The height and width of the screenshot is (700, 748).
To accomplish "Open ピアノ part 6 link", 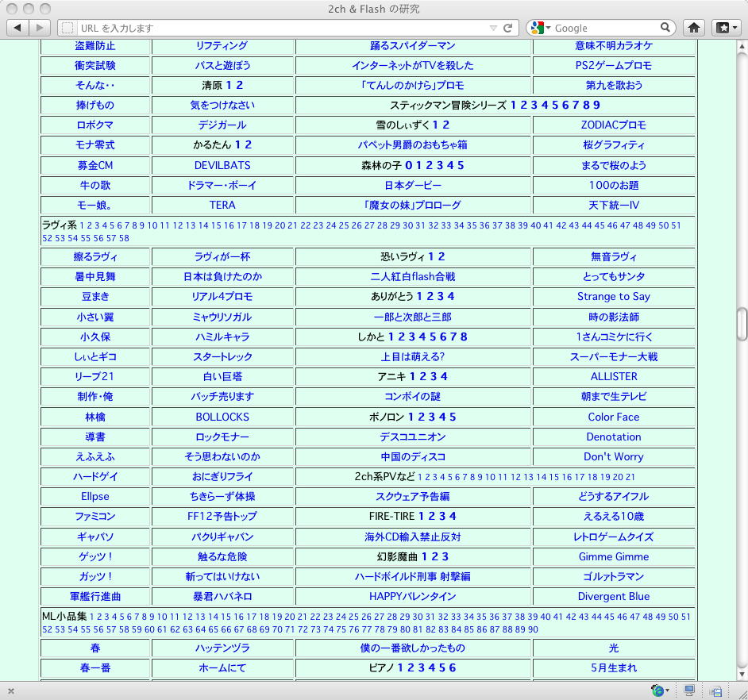I will coord(453,668).
